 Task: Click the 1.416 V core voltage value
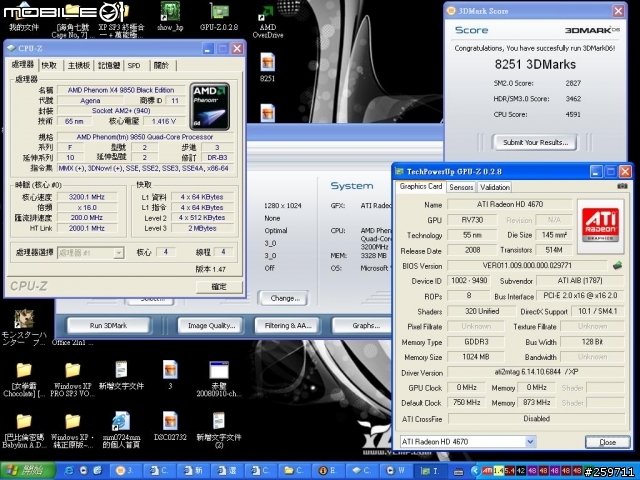pos(163,121)
